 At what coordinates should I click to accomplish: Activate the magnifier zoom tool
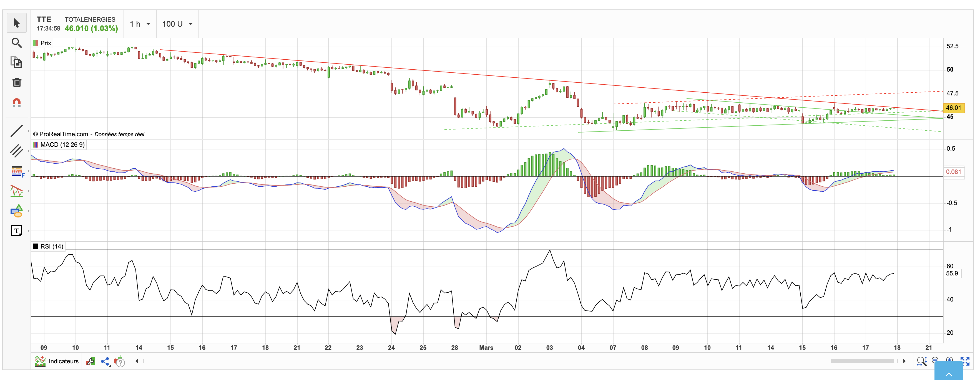tap(16, 42)
